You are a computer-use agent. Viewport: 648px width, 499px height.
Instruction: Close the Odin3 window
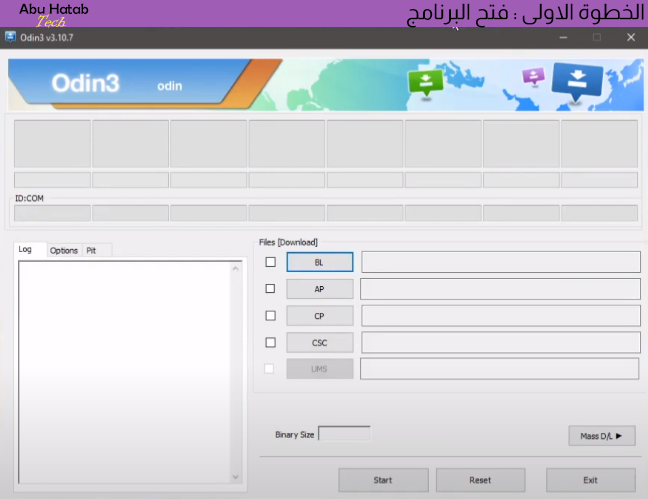pyautogui.click(x=631, y=37)
